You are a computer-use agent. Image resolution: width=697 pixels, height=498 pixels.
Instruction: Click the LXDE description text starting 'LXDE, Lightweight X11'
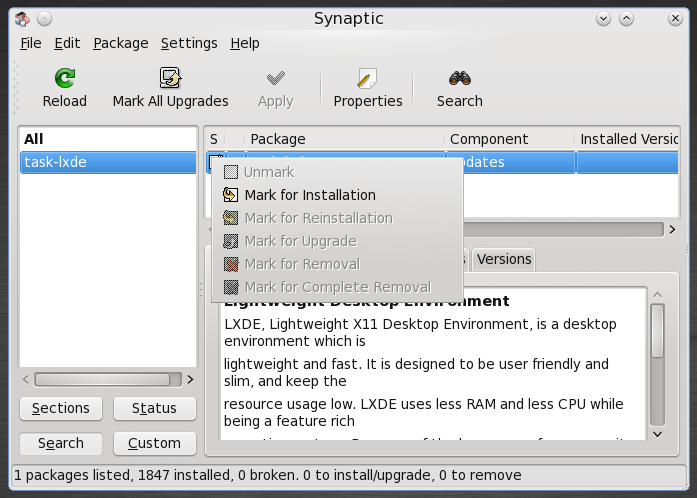(x=420, y=332)
